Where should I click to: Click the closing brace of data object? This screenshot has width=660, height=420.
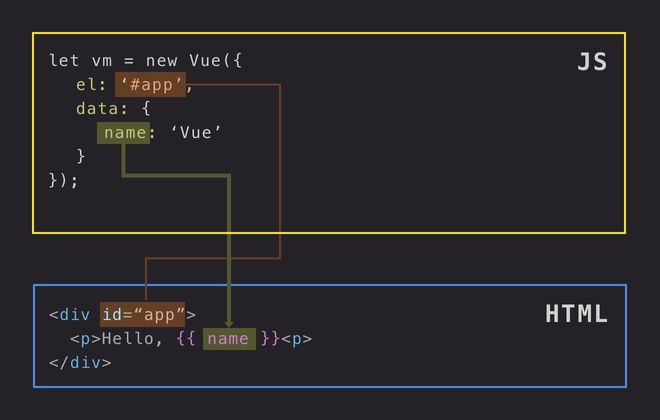click(81, 157)
